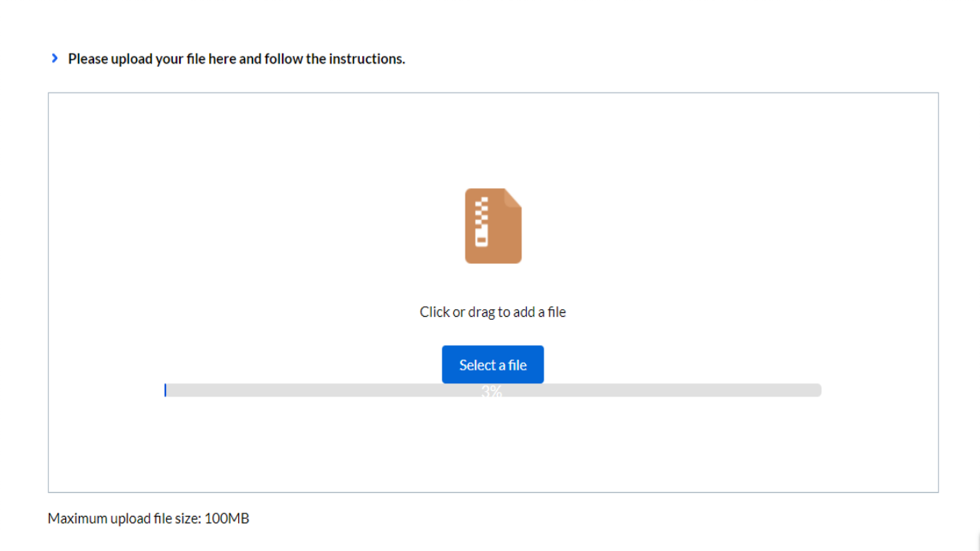Select the compressed archive icon above the drop zone

click(x=492, y=226)
